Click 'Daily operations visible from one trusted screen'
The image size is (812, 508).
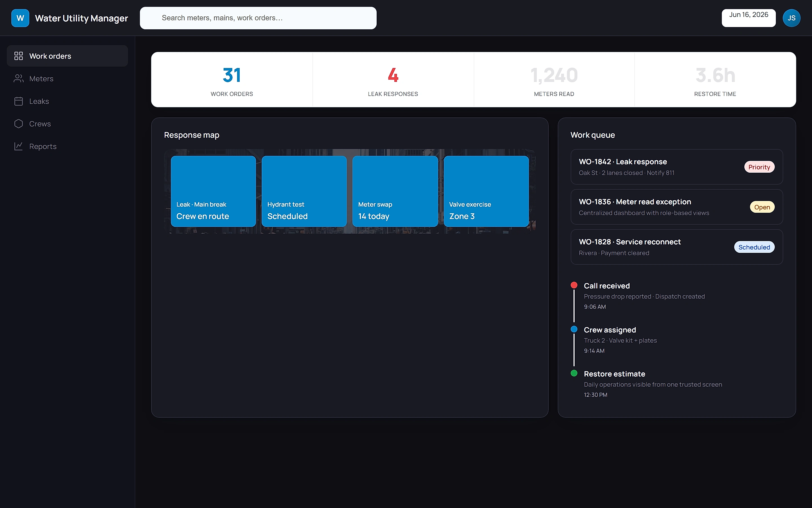(653, 384)
